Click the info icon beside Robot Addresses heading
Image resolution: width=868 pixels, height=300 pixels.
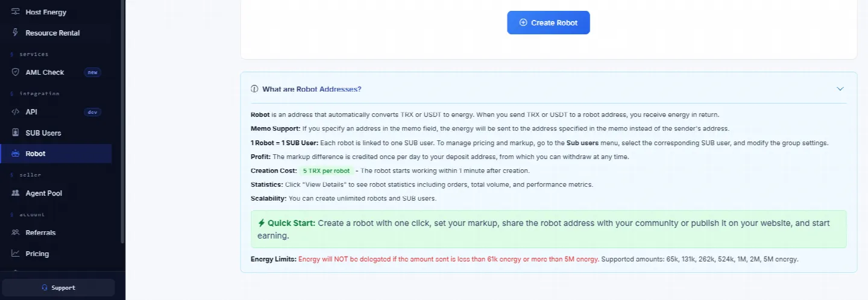[254, 89]
